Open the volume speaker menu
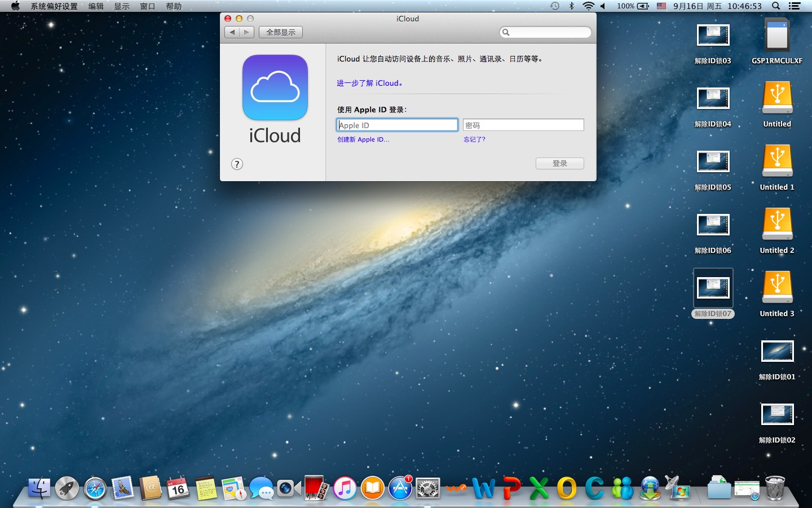The height and width of the screenshot is (508, 812). (603, 6)
